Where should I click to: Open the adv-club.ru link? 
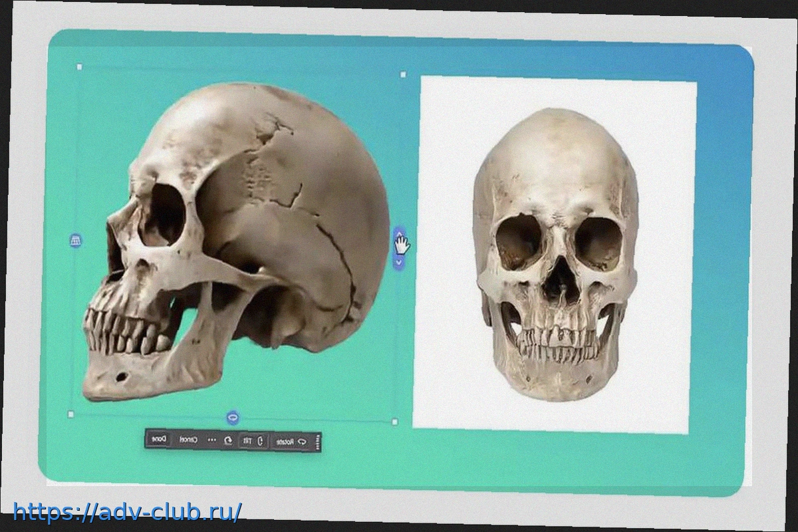tap(126, 511)
